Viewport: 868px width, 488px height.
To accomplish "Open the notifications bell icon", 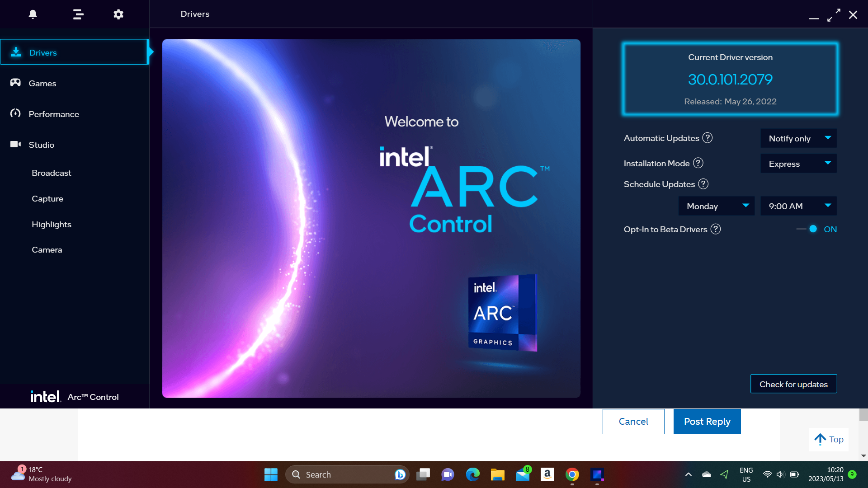I will 33,14.
